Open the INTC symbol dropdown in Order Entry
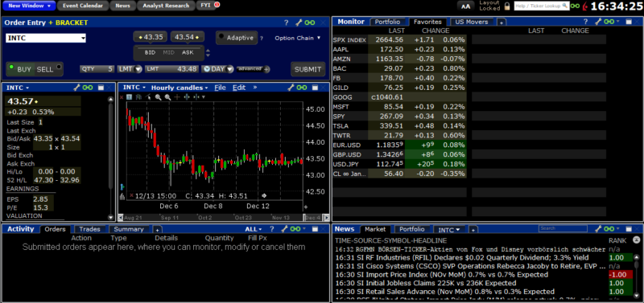644x303 pixels. (x=46, y=38)
